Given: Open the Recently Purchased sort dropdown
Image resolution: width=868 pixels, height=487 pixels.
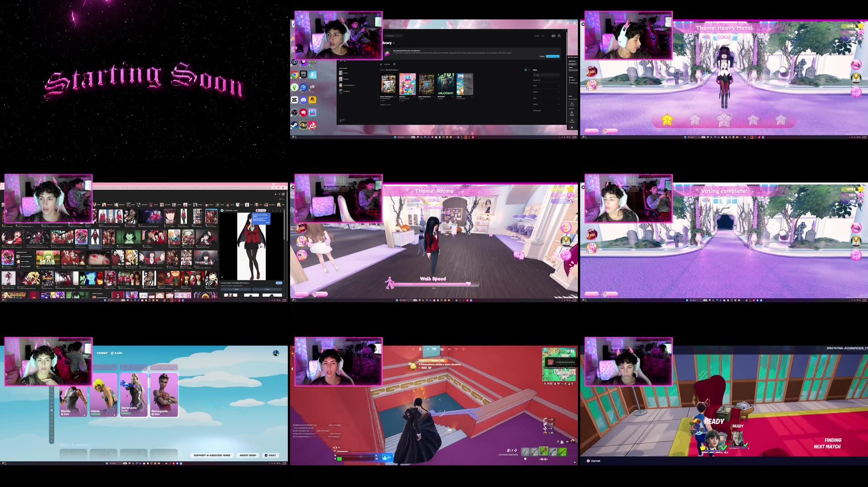Looking at the screenshot, I should pyautogui.click(x=392, y=70).
